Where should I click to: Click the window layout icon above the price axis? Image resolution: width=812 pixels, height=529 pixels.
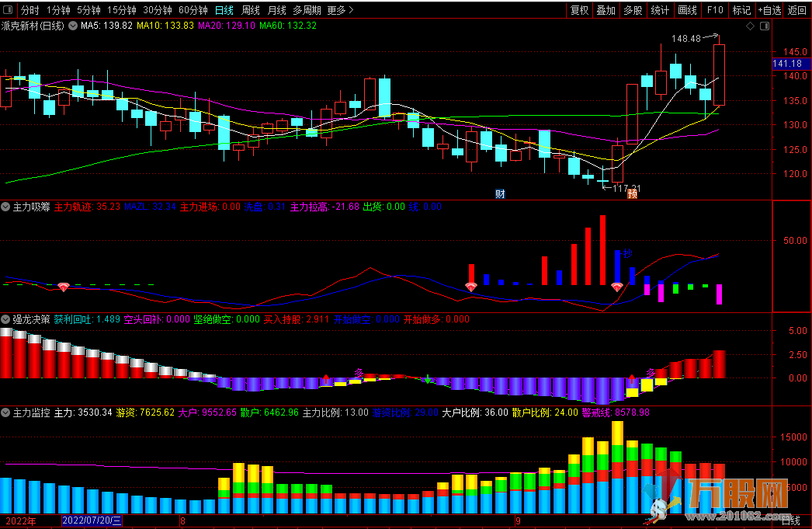pyautogui.click(x=765, y=26)
